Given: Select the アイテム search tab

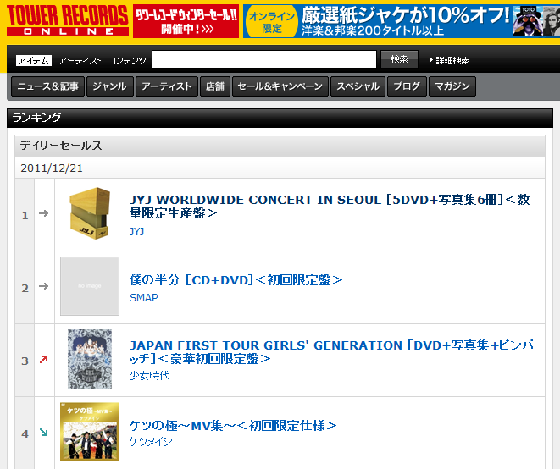Looking at the screenshot, I should click(x=34, y=60).
